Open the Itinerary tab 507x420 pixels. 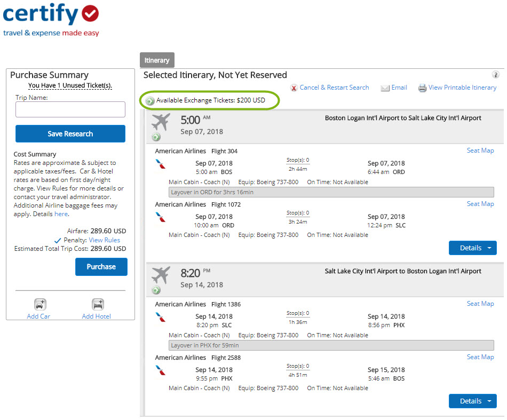tap(157, 60)
